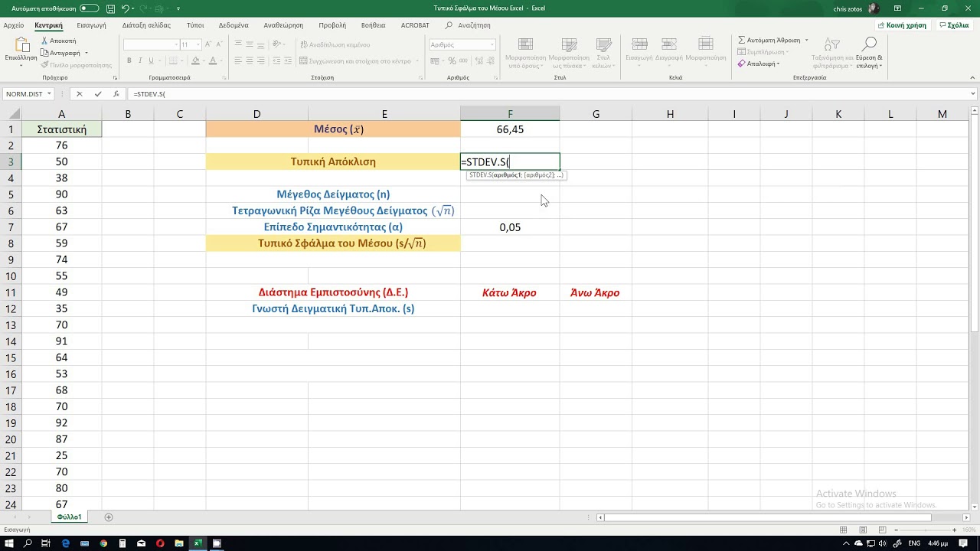Open Αυτόματη Άθροιση dropdown arrow

808,41
